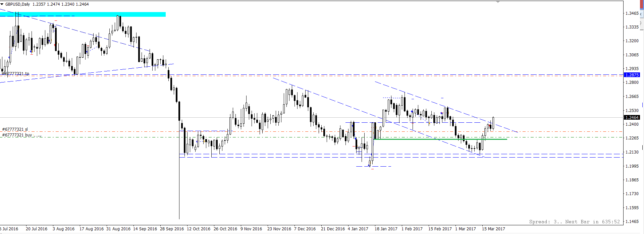Image resolution: width=644 pixels, height=234 pixels.
Task: Click the 1.3335 price scale label
Action: tap(632, 27)
